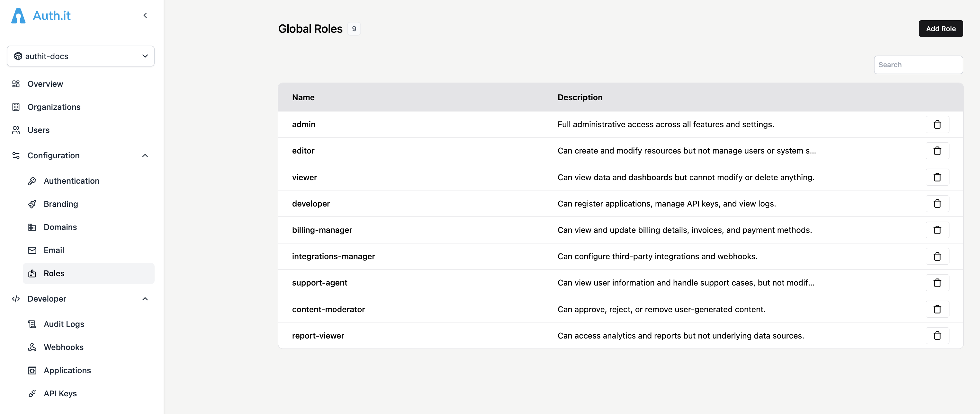Open the Audit Logs page
Screen dimensions: 980x414
64,324
